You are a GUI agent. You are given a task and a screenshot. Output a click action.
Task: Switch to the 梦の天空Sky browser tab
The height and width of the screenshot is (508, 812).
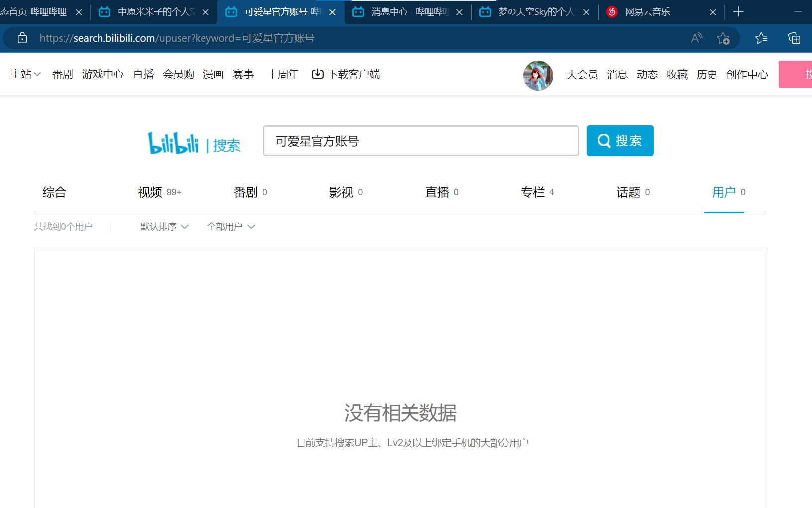click(x=534, y=12)
